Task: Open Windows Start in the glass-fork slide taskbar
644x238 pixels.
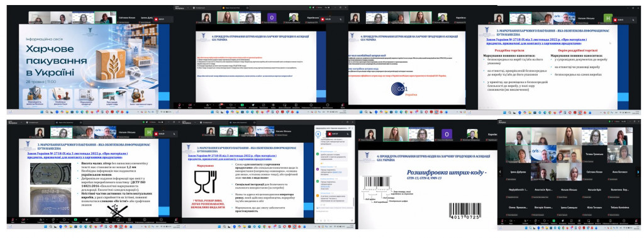Action: (x=219, y=227)
